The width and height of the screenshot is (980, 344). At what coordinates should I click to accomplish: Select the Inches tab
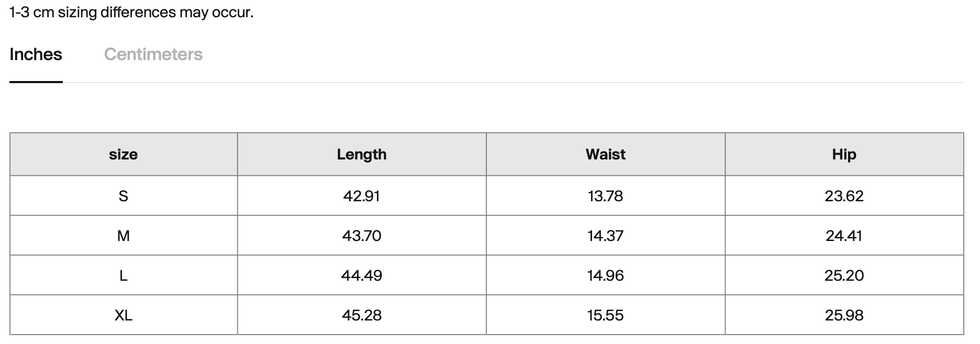click(x=36, y=54)
